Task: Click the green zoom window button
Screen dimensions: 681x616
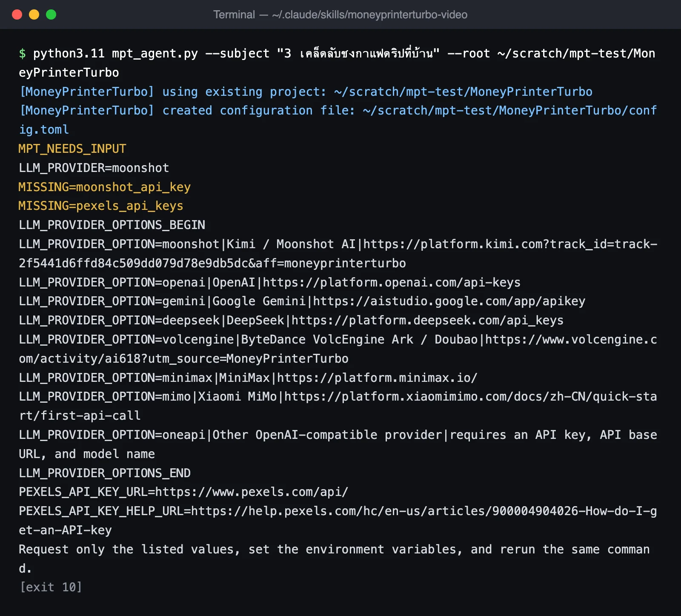Action: coord(51,14)
